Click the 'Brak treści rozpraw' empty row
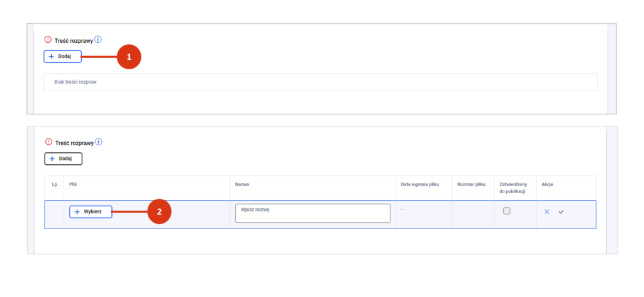This screenshot has height=297, width=644. click(x=320, y=82)
